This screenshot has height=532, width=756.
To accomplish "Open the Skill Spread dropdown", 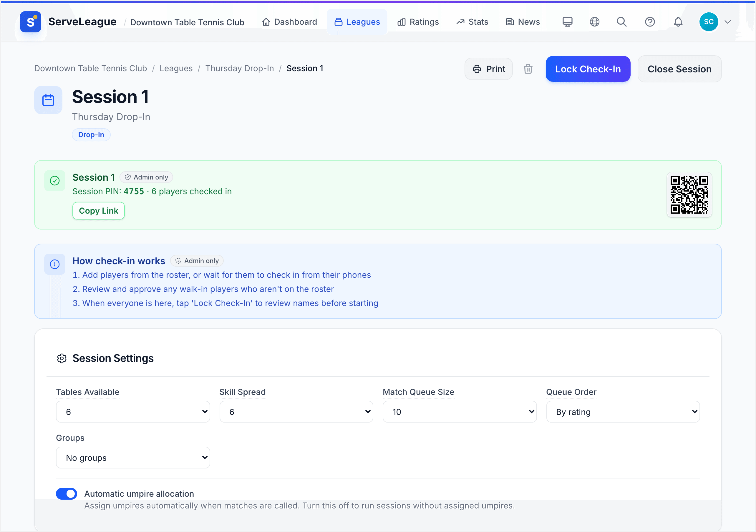I will [x=296, y=412].
